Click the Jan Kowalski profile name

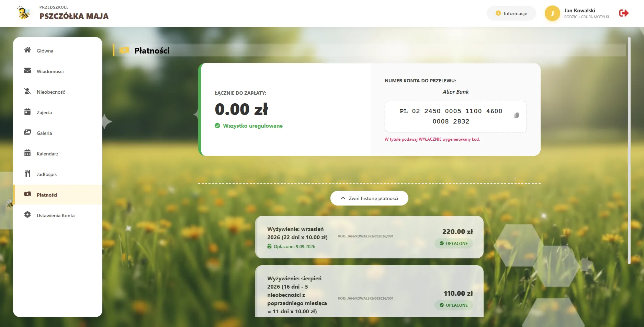pos(579,11)
